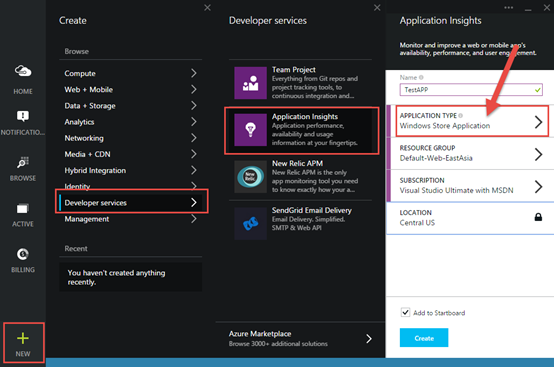Click Visual Studio Ultimate with MSDN value
The image size is (554, 367).
click(456, 190)
